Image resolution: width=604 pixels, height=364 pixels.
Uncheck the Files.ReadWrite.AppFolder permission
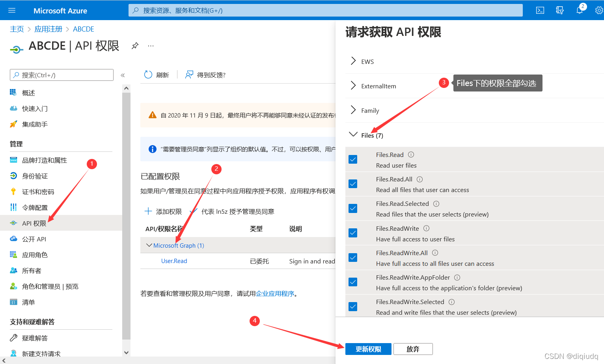pyautogui.click(x=353, y=282)
